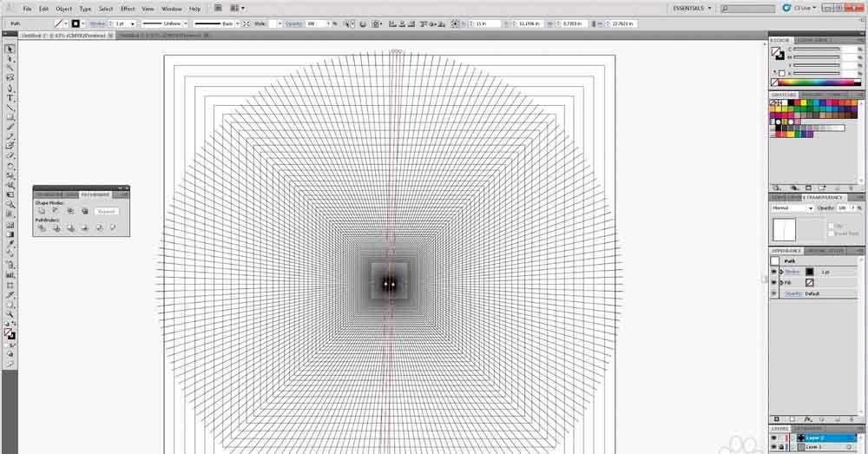
Task: Select the Line Segment tool
Action: click(x=10, y=108)
